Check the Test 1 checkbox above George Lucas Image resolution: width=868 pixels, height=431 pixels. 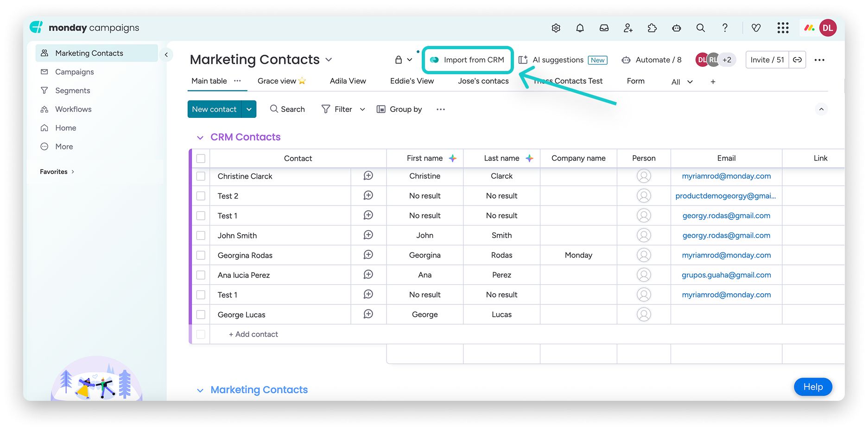click(x=201, y=295)
